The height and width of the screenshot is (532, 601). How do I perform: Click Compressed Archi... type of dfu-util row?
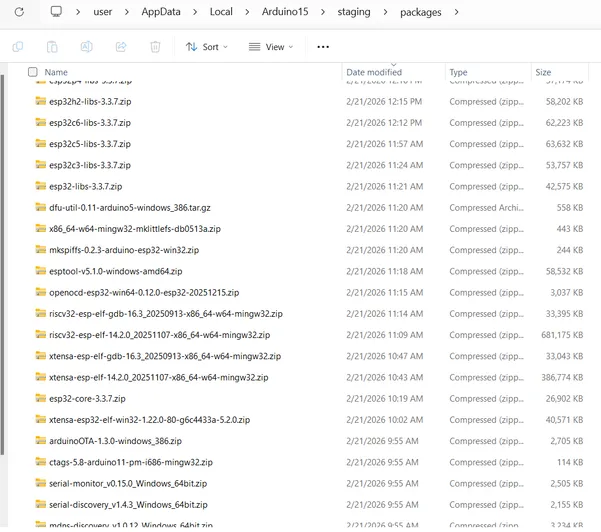coord(486,207)
